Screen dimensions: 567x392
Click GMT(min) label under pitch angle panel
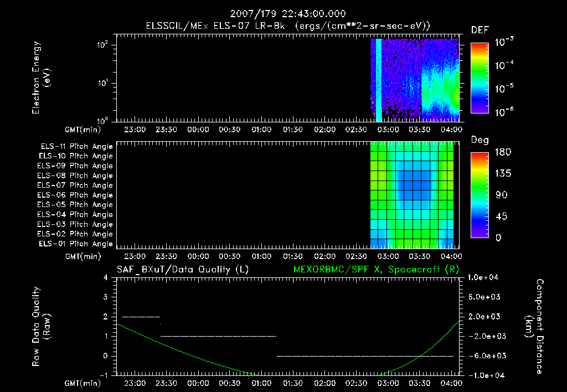[x=83, y=256]
